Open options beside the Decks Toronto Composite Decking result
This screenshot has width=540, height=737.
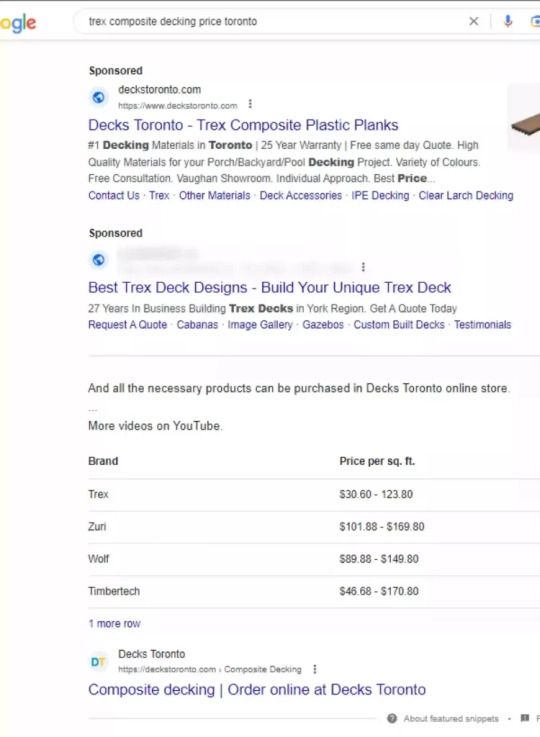click(x=315, y=669)
